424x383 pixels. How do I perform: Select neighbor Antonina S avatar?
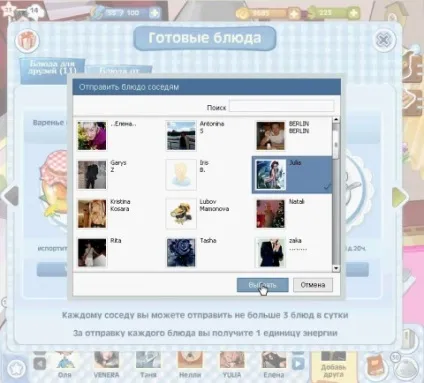tap(181, 136)
